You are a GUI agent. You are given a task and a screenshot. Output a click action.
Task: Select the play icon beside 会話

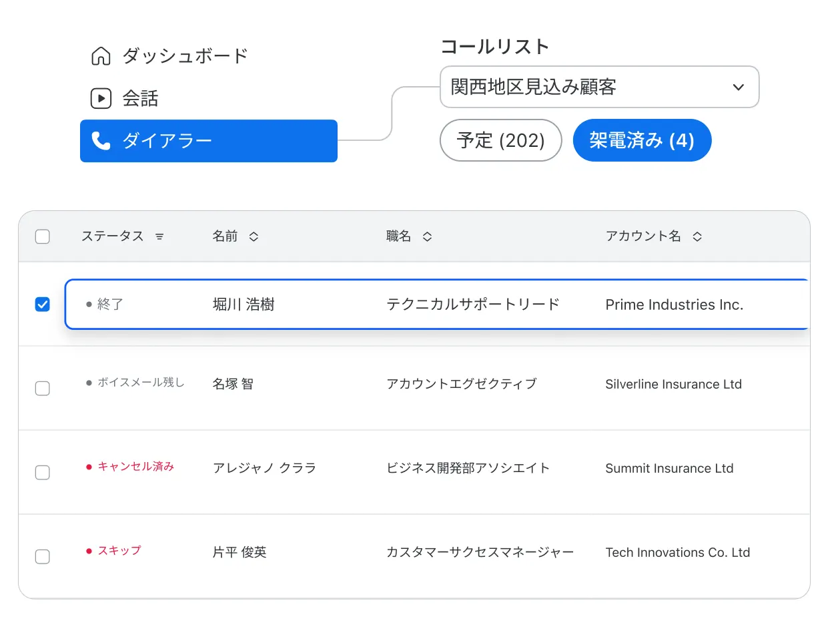coord(101,98)
